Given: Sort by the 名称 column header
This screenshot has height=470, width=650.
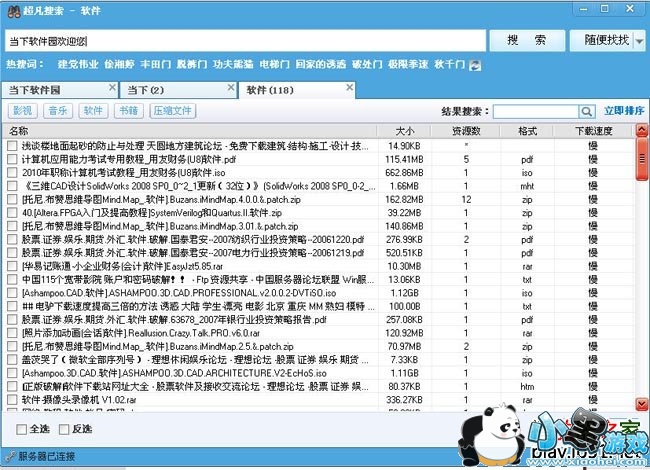Looking at the screenshot, I should point(190,131).
